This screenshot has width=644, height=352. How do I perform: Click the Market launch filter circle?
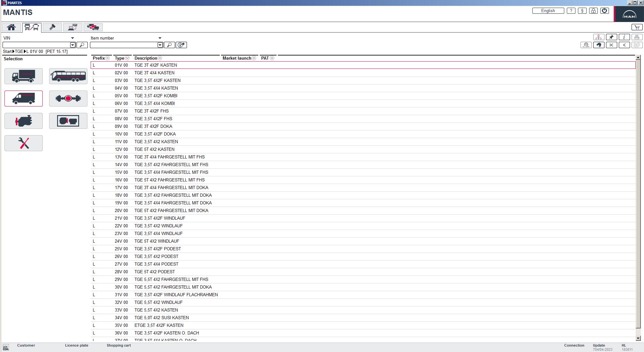pyautogui.click(x=254, y=58)
